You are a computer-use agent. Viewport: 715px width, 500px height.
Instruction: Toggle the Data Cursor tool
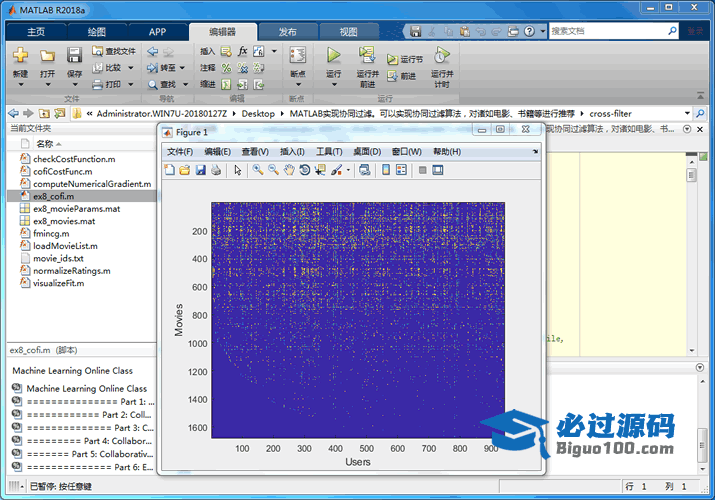coord(320,170)
